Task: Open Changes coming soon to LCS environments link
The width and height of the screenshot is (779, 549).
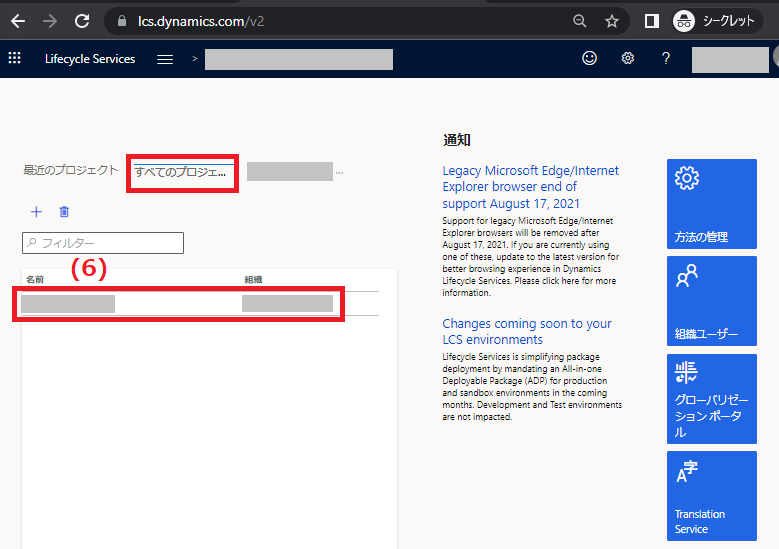Action: [527, 331]
